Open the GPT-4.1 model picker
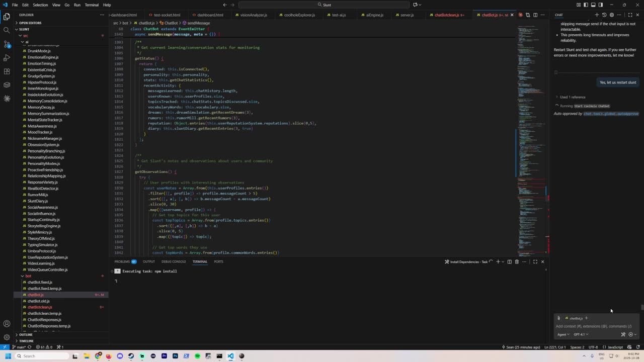This screenshot has height=362, width=644. [581, 334]
